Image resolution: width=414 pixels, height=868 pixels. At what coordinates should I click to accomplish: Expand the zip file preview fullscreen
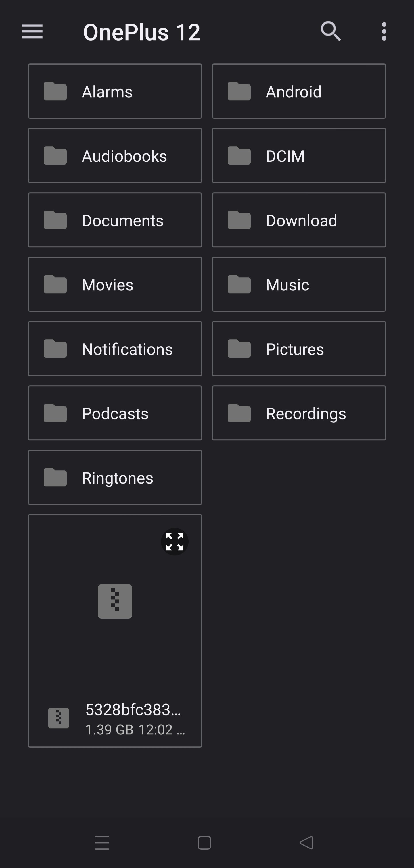point(175,542)
